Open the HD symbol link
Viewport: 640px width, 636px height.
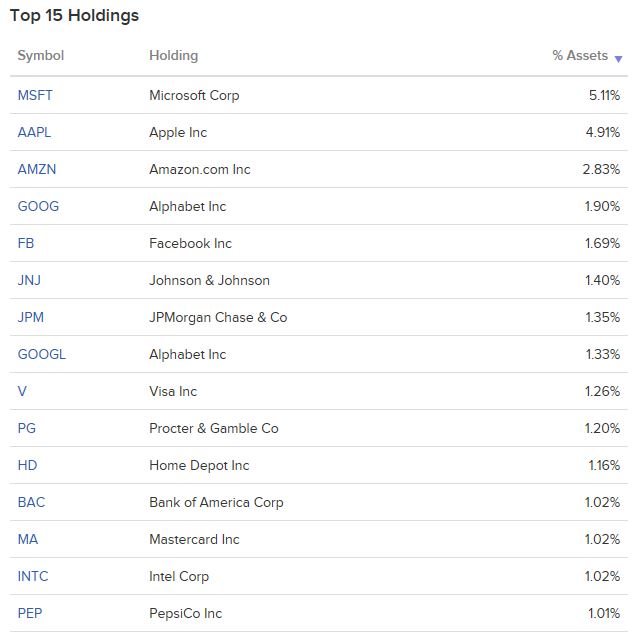(x=27, y=465)
